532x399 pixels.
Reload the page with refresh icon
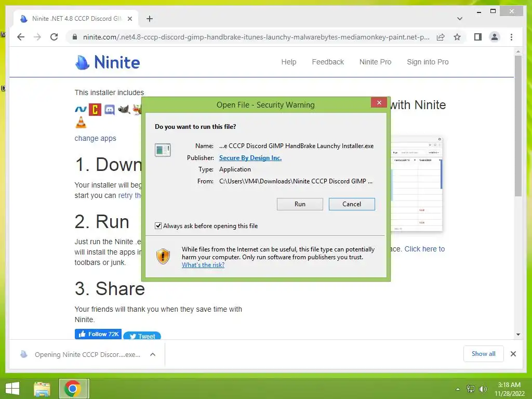coord(54,37)
